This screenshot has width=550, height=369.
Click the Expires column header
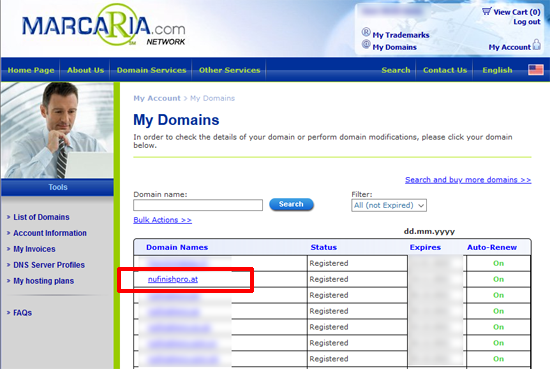(425, 248)
